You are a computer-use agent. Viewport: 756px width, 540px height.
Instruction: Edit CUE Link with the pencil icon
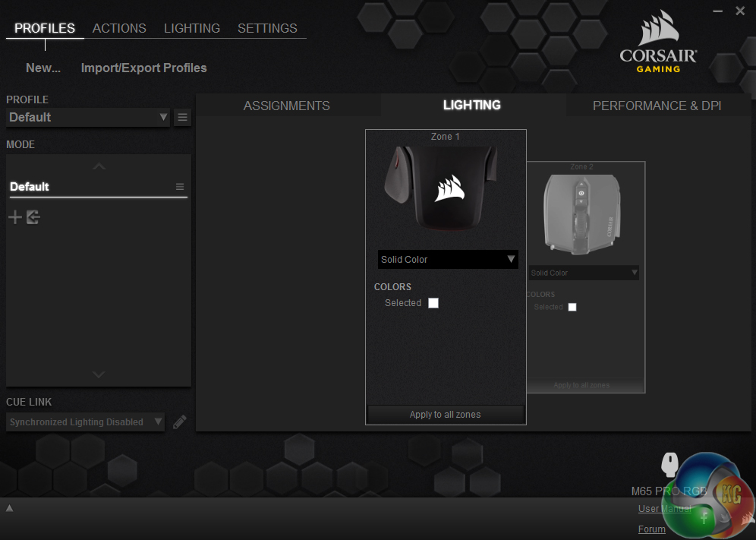[x=179, y=422]
